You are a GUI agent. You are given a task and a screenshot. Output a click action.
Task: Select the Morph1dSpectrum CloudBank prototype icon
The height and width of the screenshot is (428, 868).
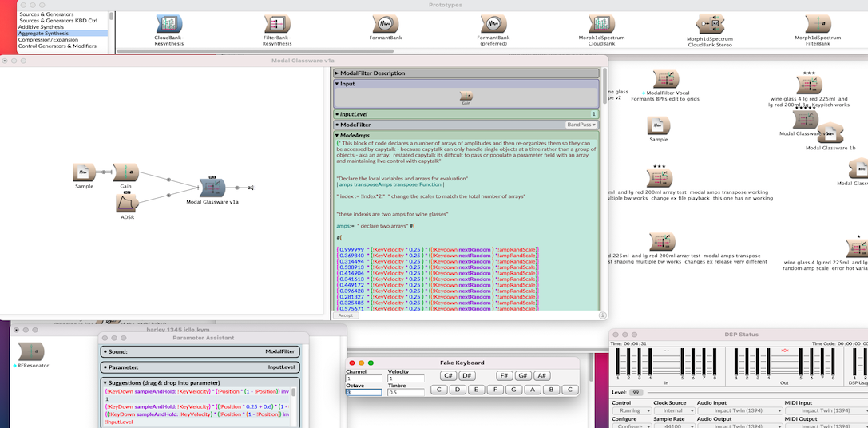(601, 24)
